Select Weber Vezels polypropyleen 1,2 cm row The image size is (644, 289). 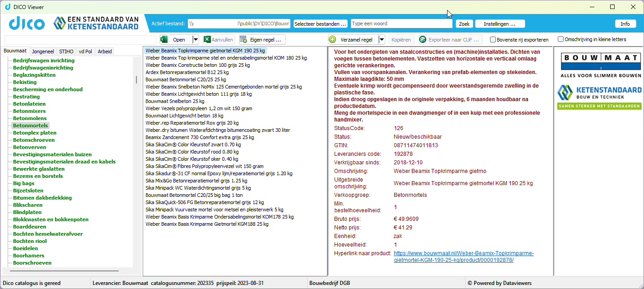pyautogui.click(x=199, y=108)
